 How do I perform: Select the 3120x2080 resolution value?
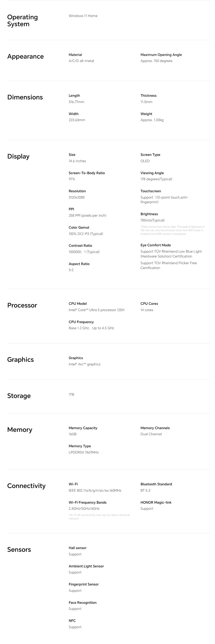[x=77, y=197]
